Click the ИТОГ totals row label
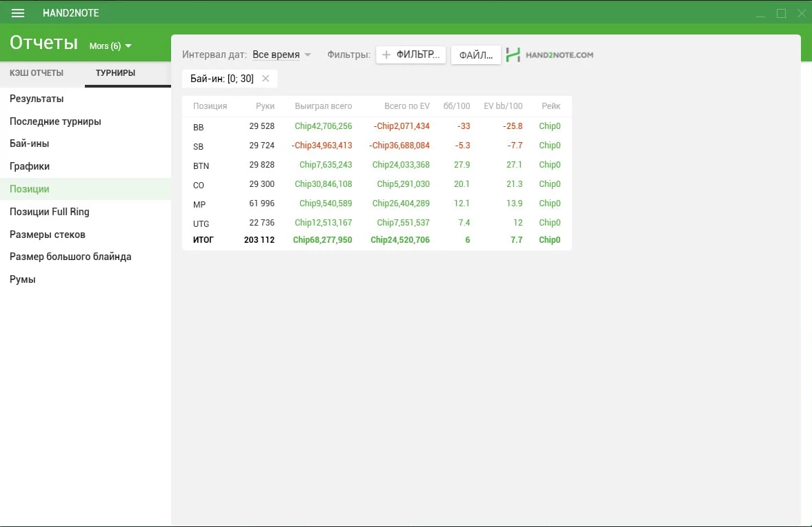This screenshot has height=527, width=812. (x=203, y=239)
